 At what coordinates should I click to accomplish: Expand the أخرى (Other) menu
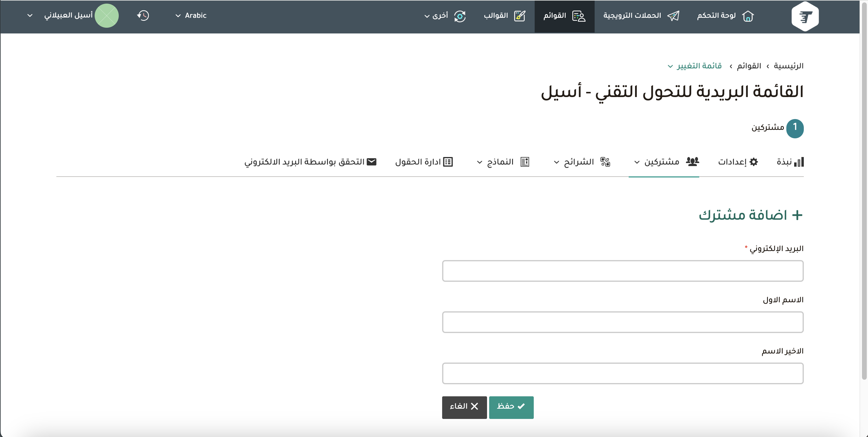coord(436,16)
